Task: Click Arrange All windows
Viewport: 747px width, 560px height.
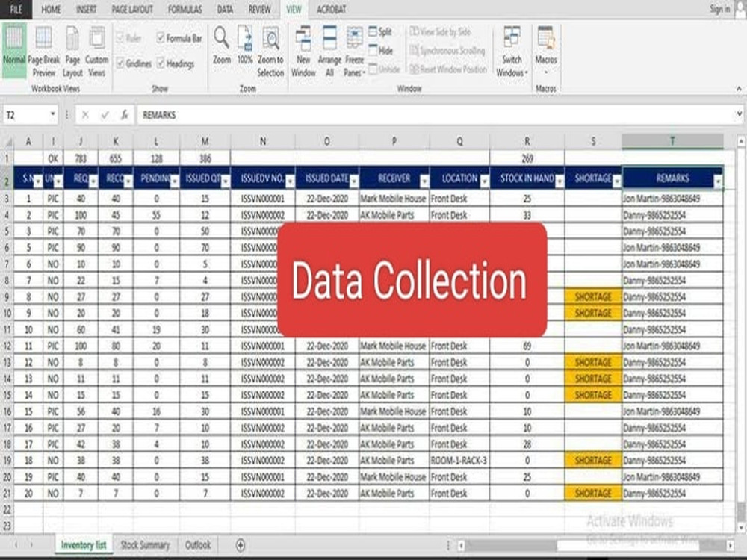Action: 329,51
